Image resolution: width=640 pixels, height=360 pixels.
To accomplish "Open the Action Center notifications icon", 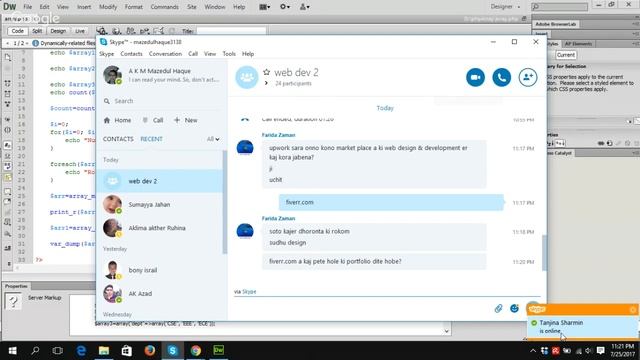I will coord(600,351).
